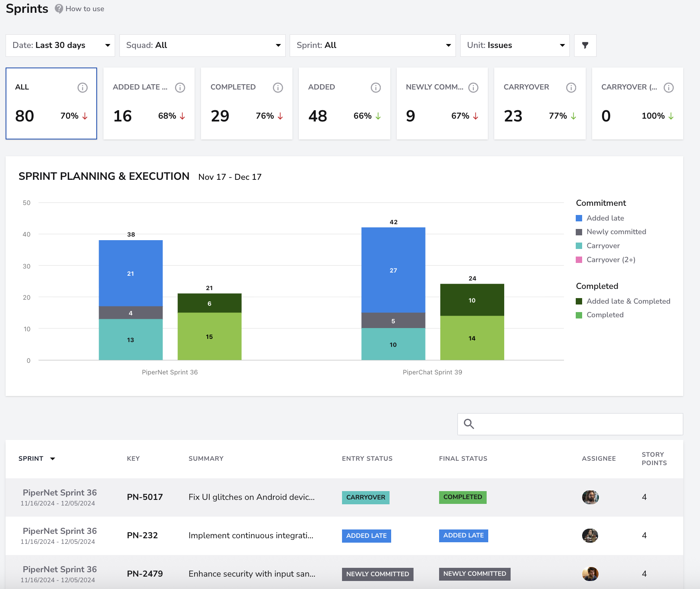Focus the issues search input field
Screen dimensions: 700x589
[570, 424]
